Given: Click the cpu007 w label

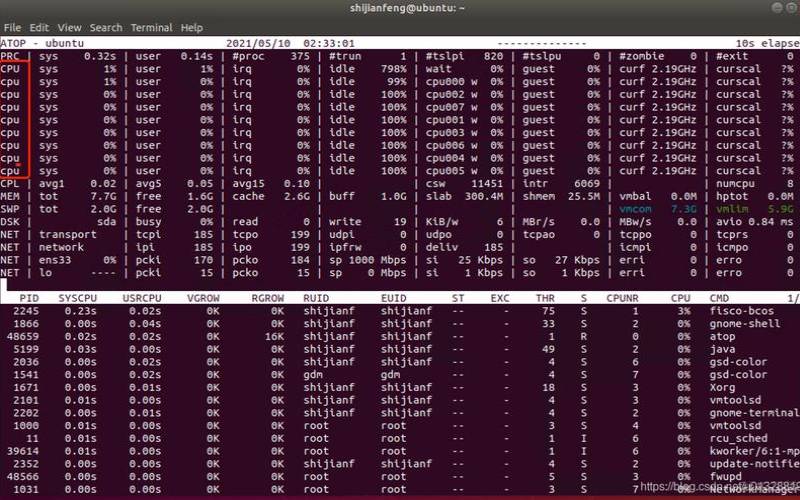Looking at the screenshot, I should [452, 107].
